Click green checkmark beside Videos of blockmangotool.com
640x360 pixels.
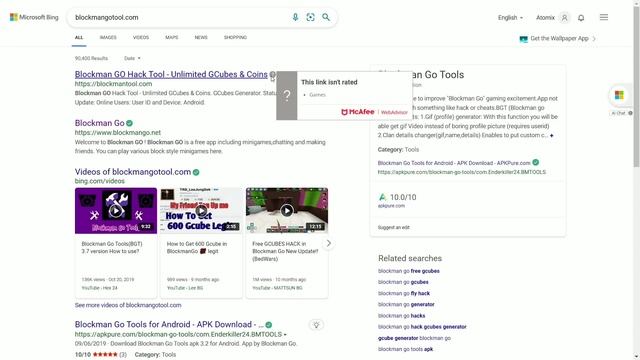pyautogui.click(x=196, y=172)
